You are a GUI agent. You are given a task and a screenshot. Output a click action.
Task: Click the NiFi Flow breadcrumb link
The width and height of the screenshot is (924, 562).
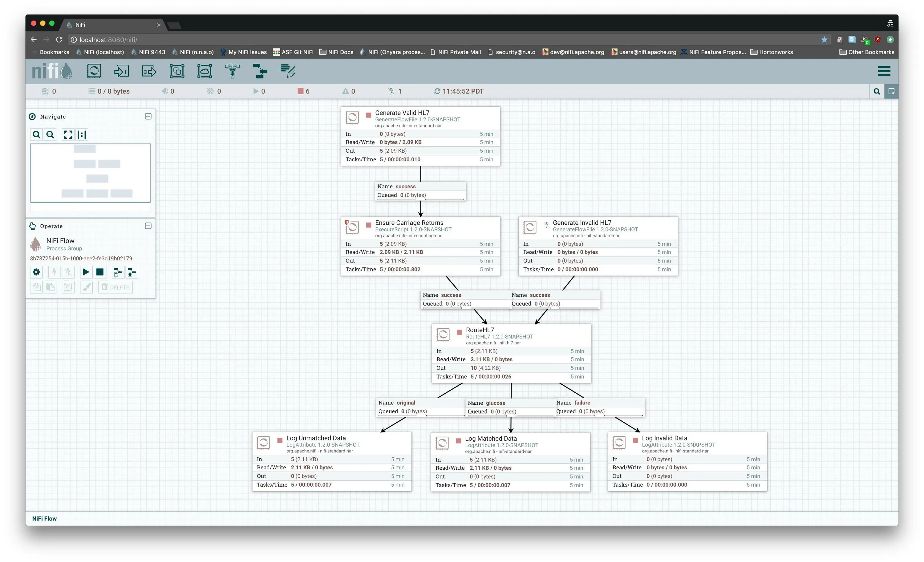[x=44, y=519]
